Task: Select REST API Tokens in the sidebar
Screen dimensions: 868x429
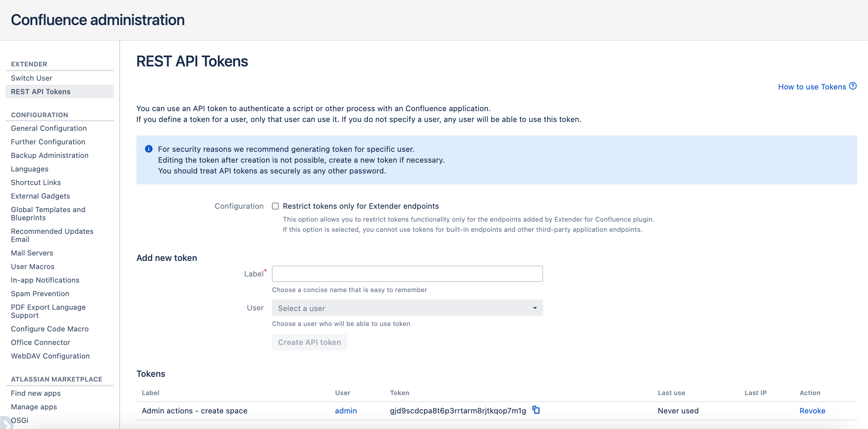Action: (x=60, y=91)
